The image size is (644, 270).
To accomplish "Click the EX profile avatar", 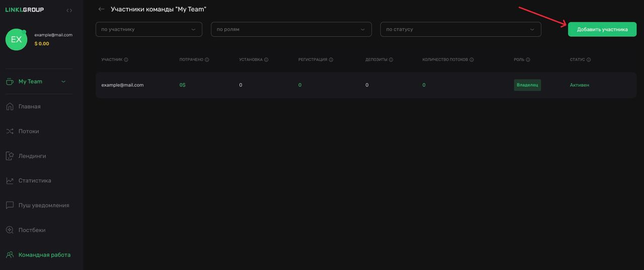I will click(16, 40).
